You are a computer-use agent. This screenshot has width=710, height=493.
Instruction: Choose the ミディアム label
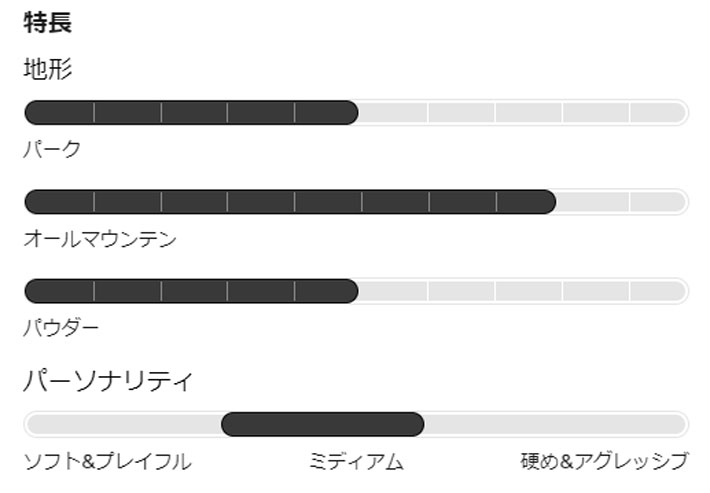click(x=356, y=462)
